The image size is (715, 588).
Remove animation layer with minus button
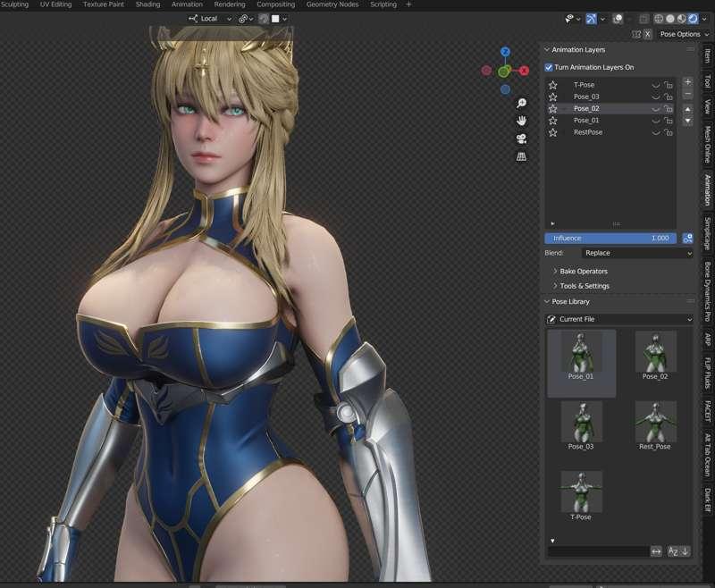click(x=688, y=94)
